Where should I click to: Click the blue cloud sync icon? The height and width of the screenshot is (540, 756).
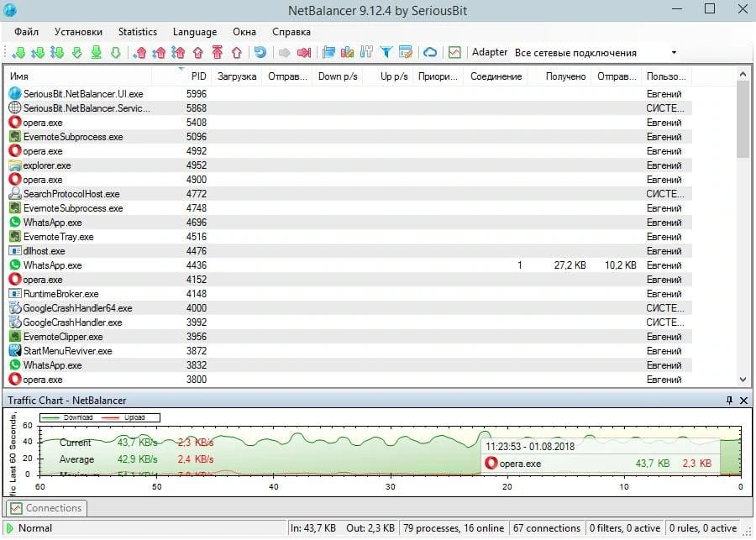coord(430,52)
